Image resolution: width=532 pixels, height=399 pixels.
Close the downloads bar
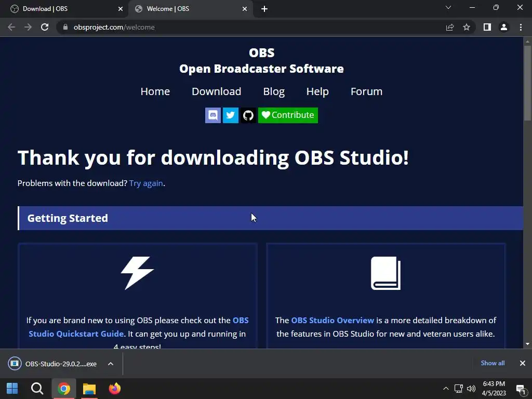point(523,363)
